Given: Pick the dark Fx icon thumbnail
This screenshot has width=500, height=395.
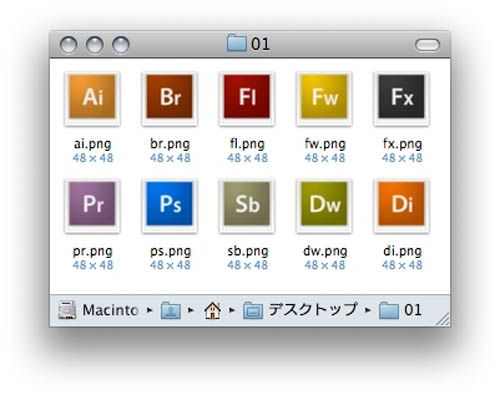Looking at the screenshot, I should pyautogui.click(x=402, y=98).
